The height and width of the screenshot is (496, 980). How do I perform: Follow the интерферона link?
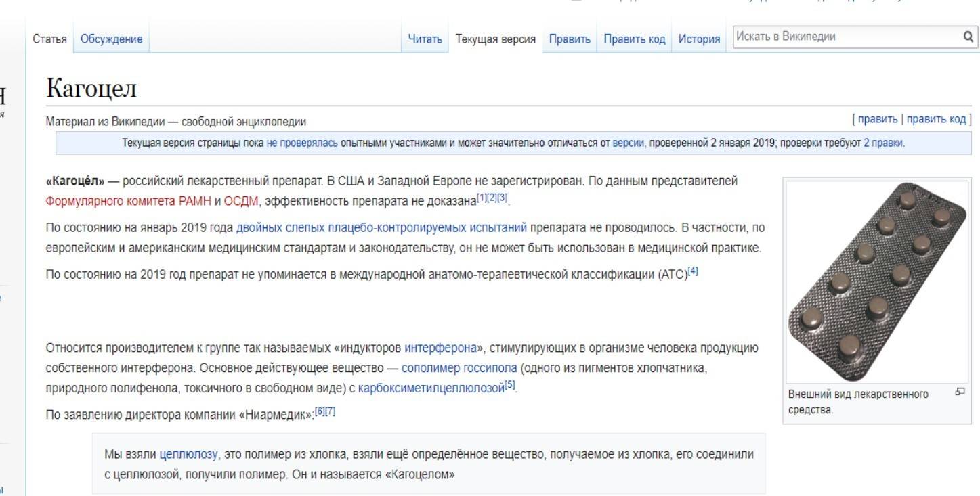[440, 348]
